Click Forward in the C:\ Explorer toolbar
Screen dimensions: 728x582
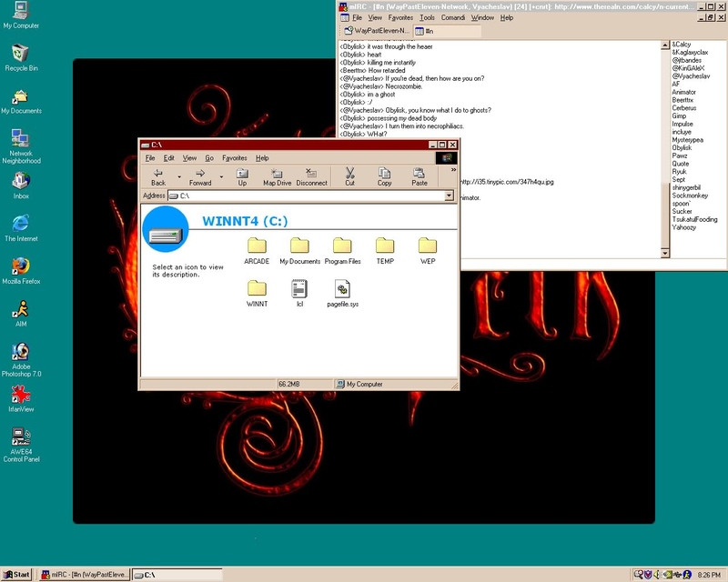point(200,177)
